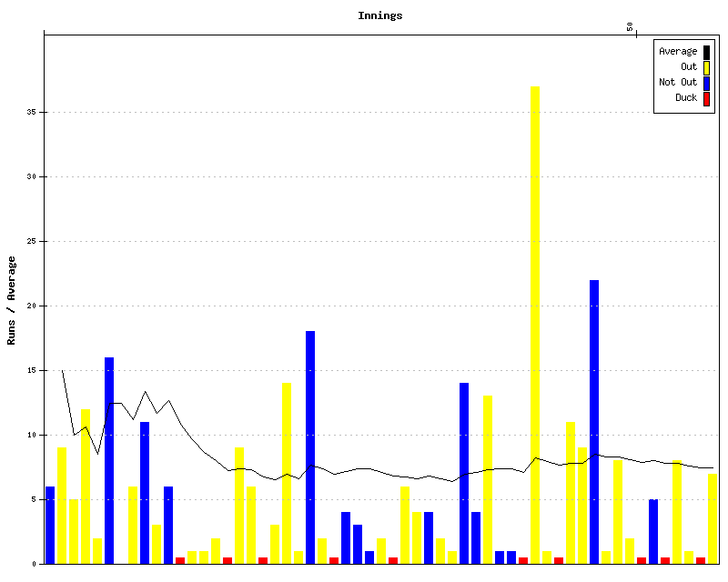This screenshot has width=728, height=582.
Task: Select the 'Average' legend label
Action: tap(678, 52)
